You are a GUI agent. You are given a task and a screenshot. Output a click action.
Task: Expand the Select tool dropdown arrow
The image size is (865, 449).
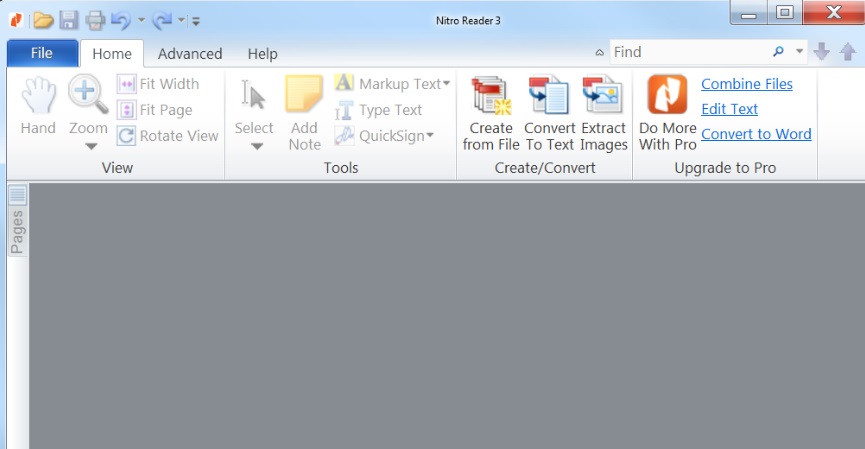(x=257, y=146)
